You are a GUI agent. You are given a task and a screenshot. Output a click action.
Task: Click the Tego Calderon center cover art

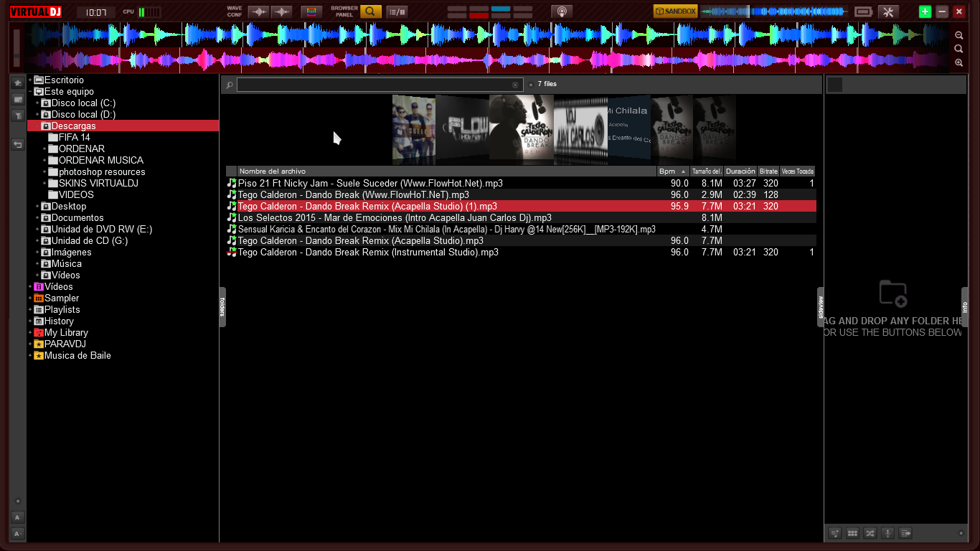pos(522,128)
